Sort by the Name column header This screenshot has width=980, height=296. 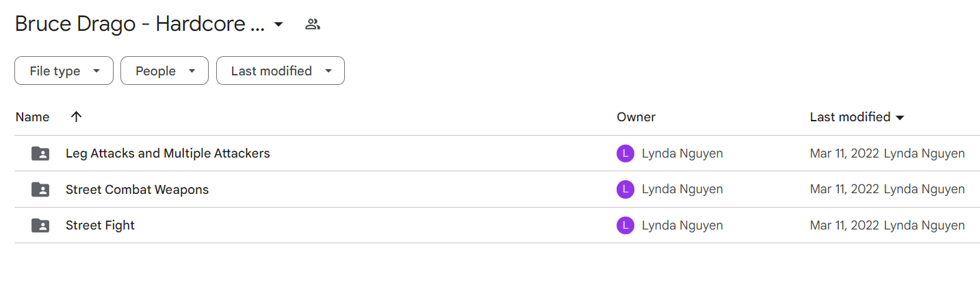coord(32,117)
